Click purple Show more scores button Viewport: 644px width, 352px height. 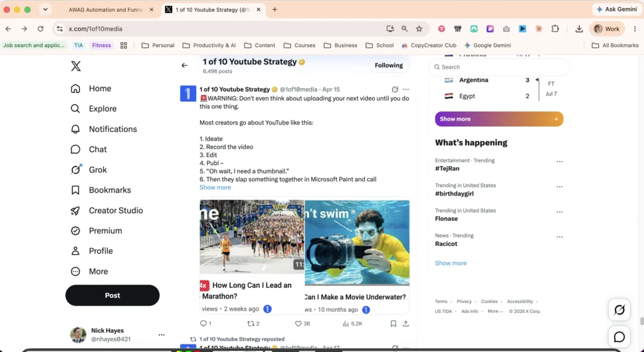tap(499, 119)
